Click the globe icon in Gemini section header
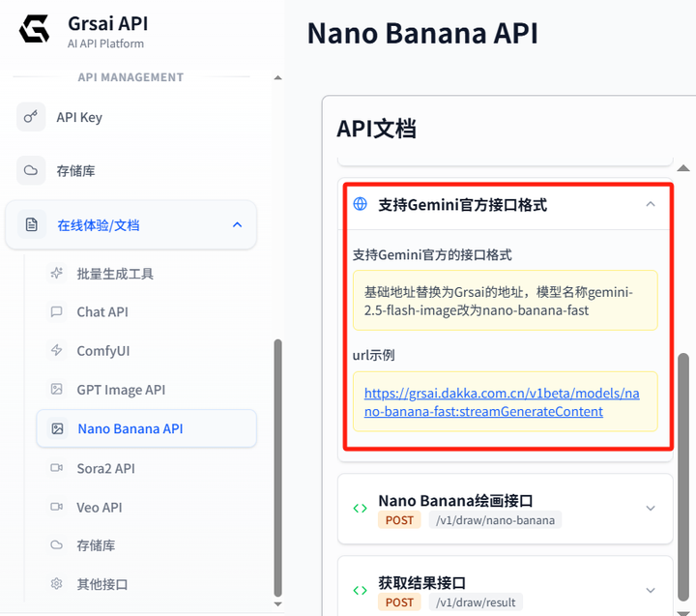Image resolution: width=696 pixels, height=616 pixels. pyautogui.click(x=360, y=204)
